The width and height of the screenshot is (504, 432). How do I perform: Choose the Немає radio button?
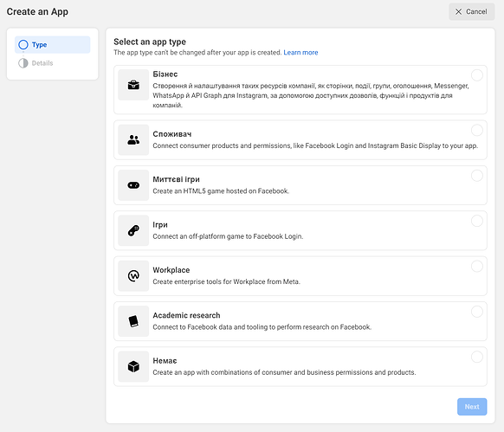coord(476,357)
